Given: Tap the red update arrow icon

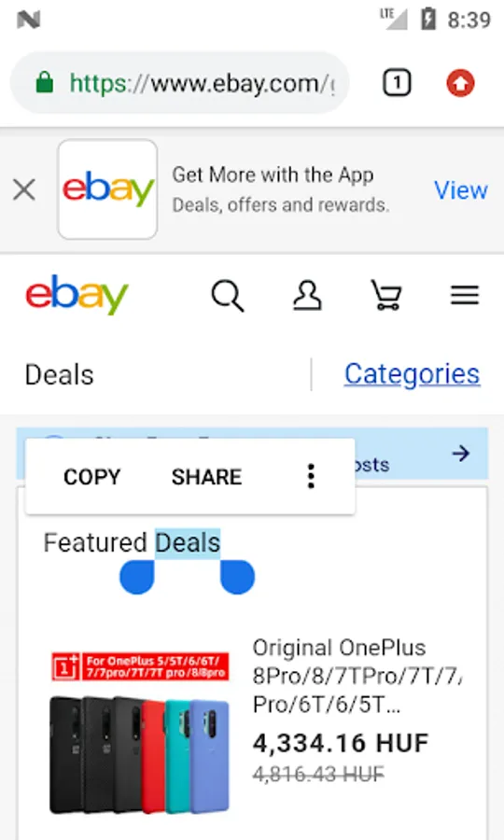Looking at the screenshot, I should (x=461, y=83).
